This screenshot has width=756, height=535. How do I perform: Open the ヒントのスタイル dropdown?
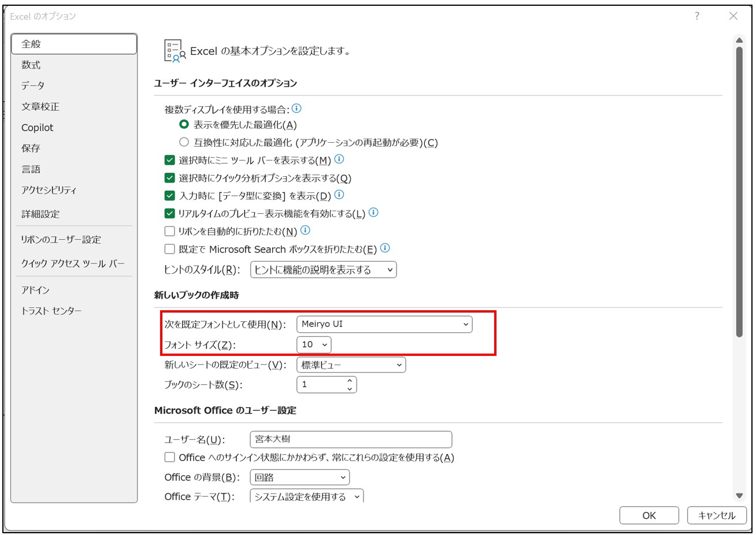tap(323, 270)
